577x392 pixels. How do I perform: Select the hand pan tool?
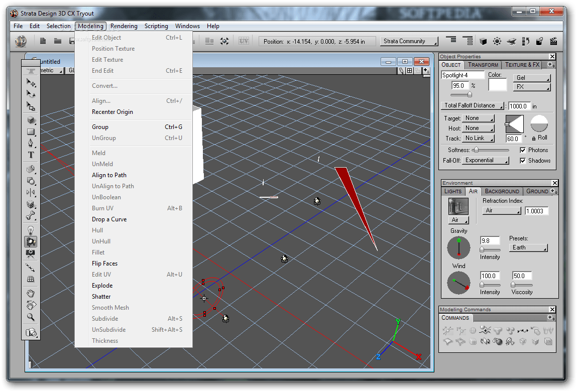pos(31,294)
